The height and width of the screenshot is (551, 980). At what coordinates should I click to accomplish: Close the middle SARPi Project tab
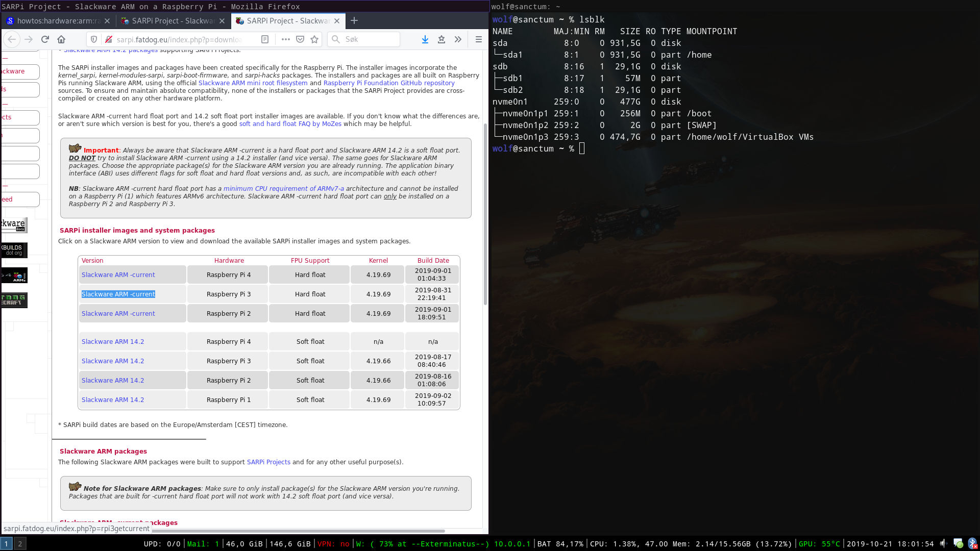[x=222, y=21]
